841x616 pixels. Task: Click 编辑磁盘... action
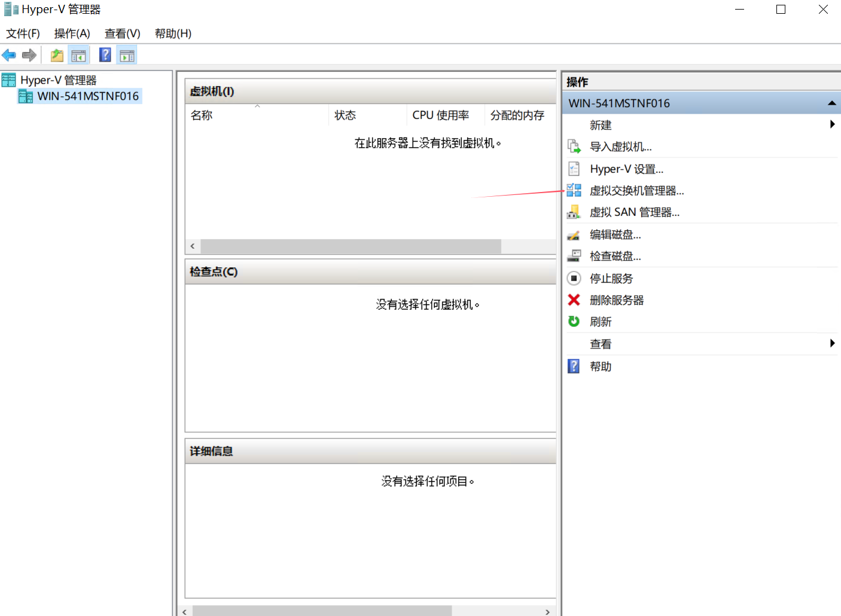click(x=615, y=234)
